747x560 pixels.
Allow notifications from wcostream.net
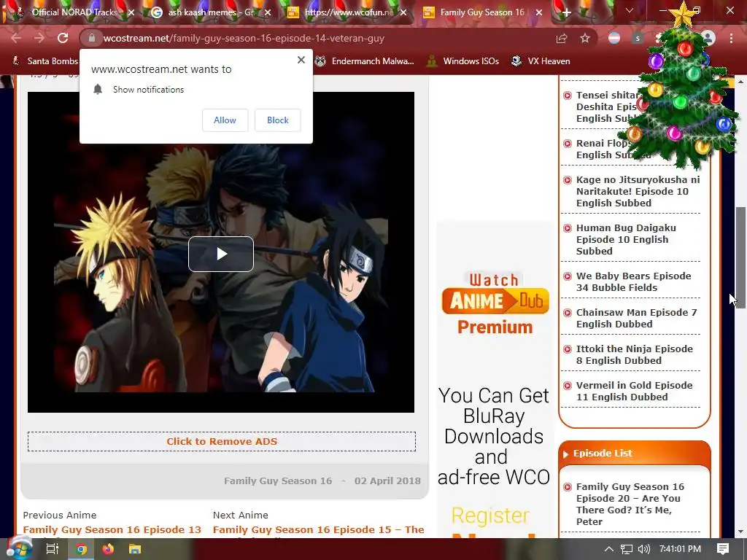(x=225, y=120)
